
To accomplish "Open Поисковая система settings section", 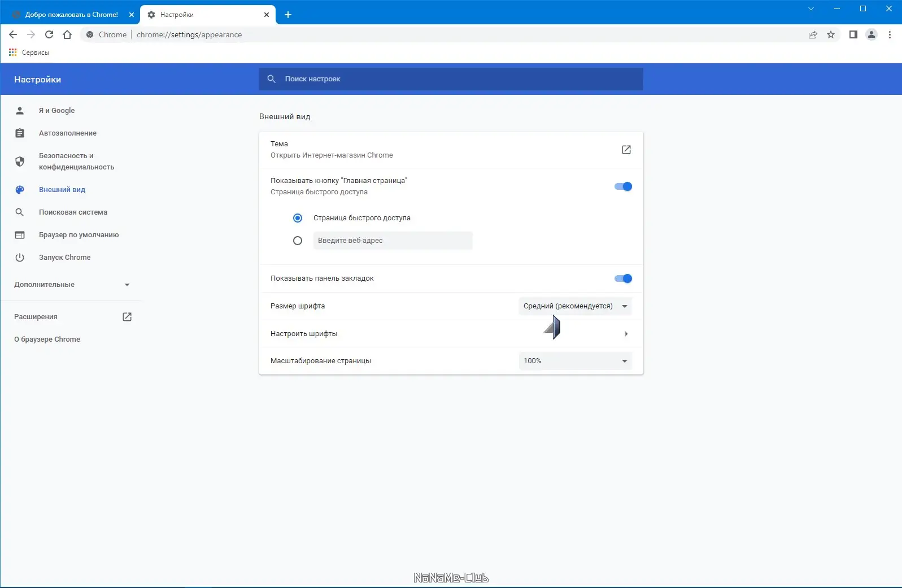I will [x=72, y=212].
